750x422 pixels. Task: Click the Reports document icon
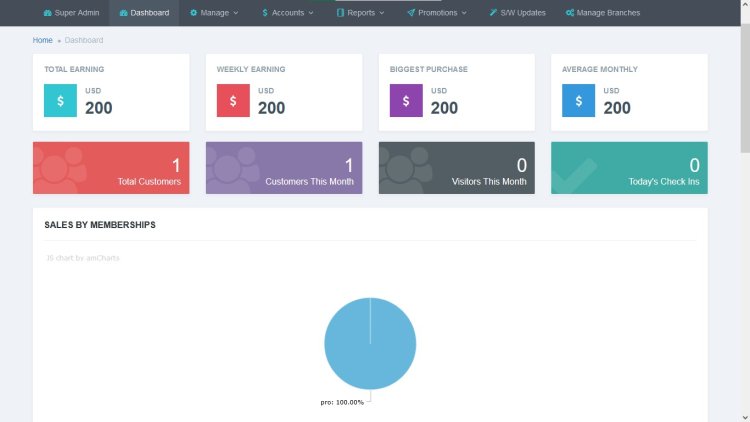click(340, 13)
